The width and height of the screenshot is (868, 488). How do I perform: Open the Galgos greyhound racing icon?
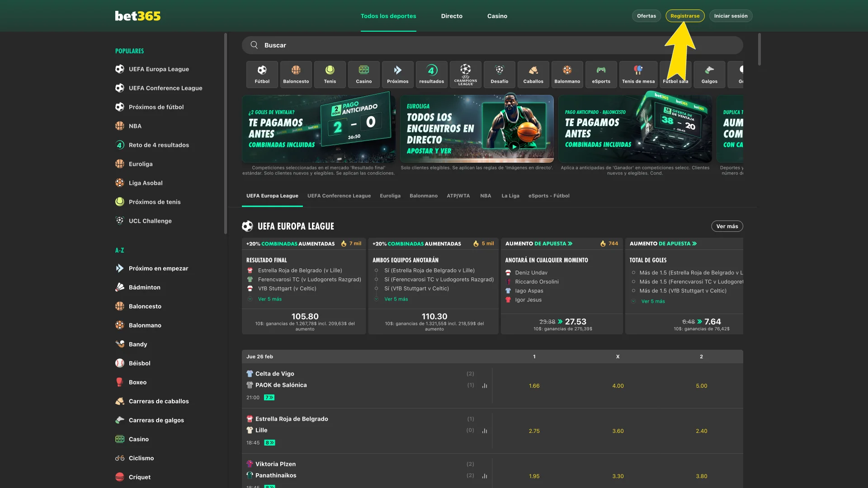pyautogui.click(x=709, y=74)
